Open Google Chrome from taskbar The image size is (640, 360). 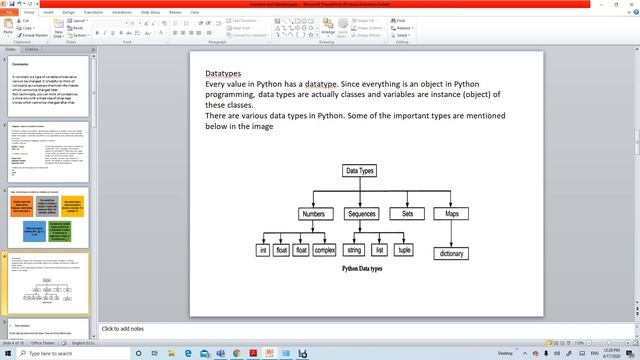237,353
